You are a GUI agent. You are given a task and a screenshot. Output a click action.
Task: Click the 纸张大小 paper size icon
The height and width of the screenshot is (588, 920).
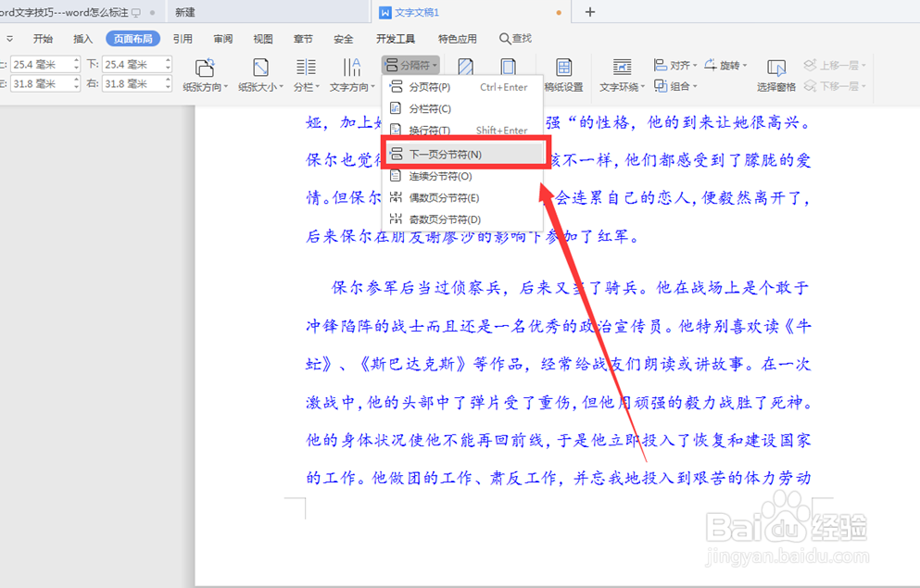click(260, 68)
